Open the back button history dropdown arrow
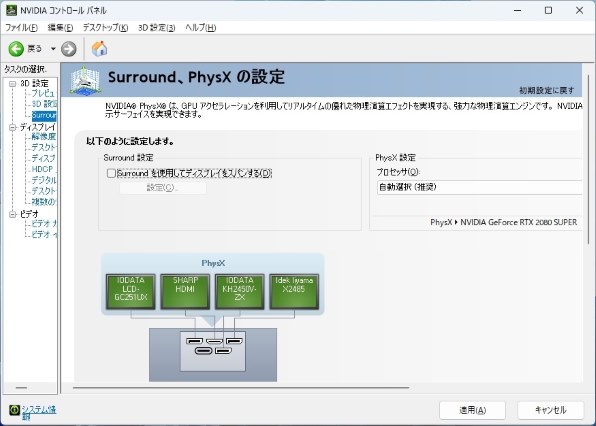 coord(53,49)
